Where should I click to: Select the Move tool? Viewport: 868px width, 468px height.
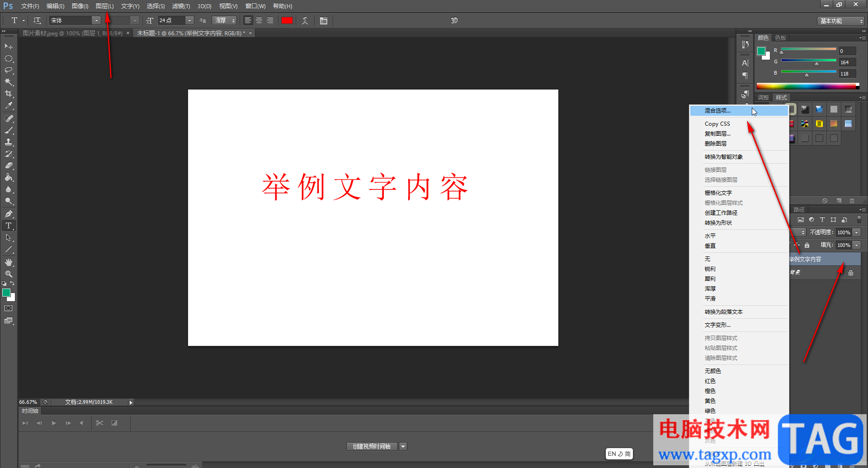pos(9,47)
